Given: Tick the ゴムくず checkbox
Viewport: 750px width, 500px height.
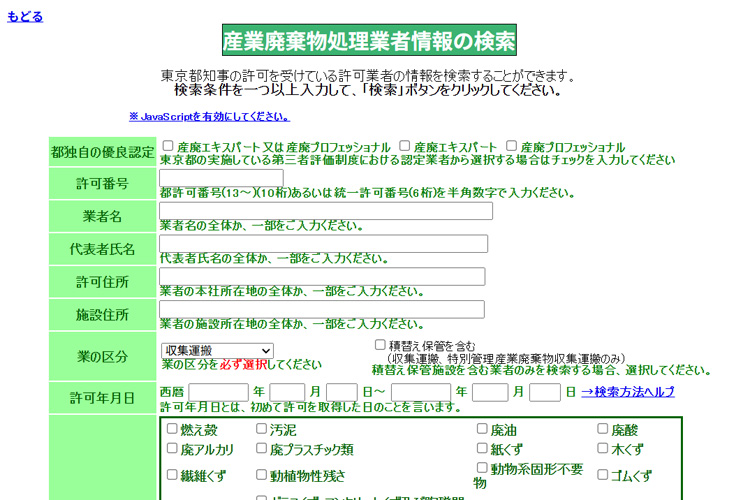Looking at the screenshot, I should pos(603,474).
